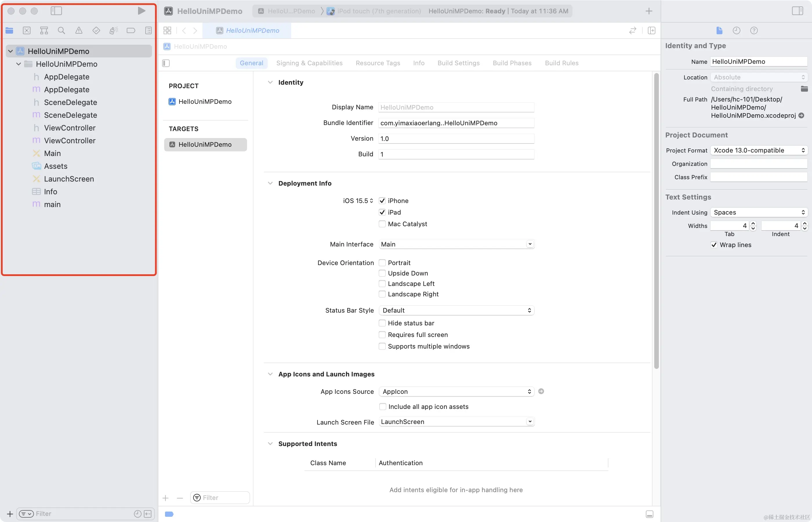Screen dimensions: 812x522
Task: Open the Project Format dropdown
Action: 759,150
